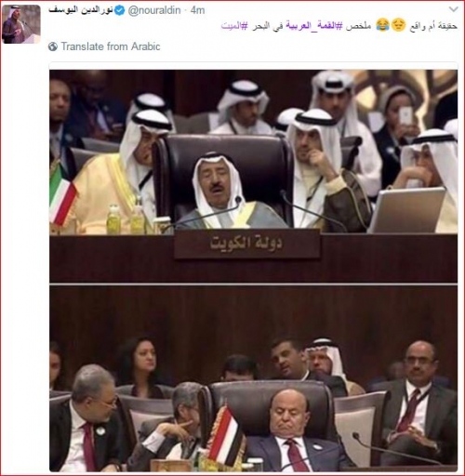Screen dimensions: 465x476
Task: Open the top photo of Kuwait delegation
Action: [253, 176]
